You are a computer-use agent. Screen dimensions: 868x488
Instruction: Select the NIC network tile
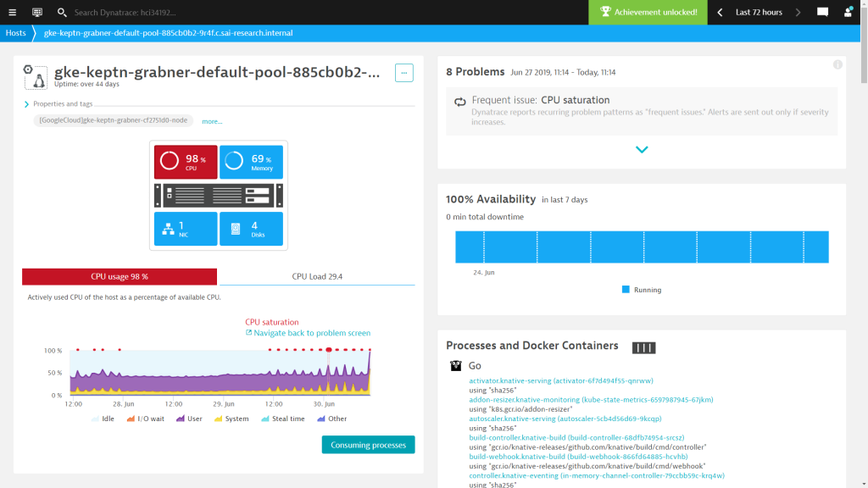click(185, 229)
